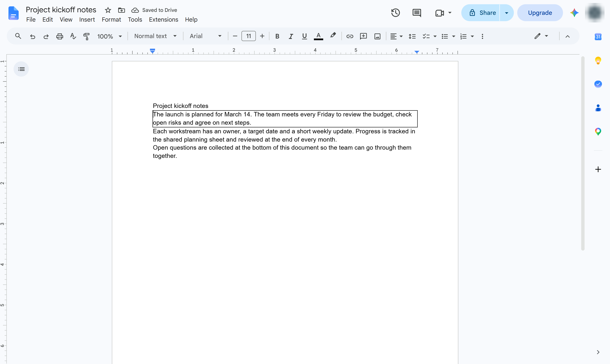Open version history clock icon
The image size is (610, 364).
[x=395, y=13]
